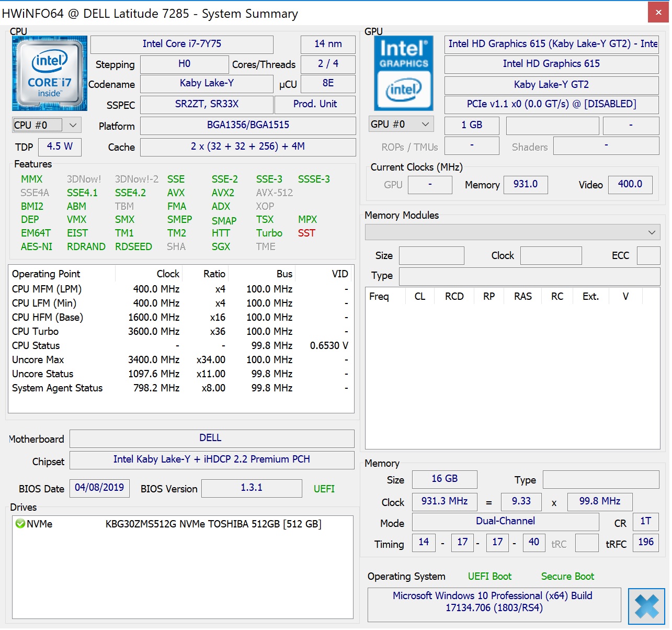The height and width of the screenshot is (630, 672).
Task: Click the Intel Core i7 logo image
Action: point(50,73)
